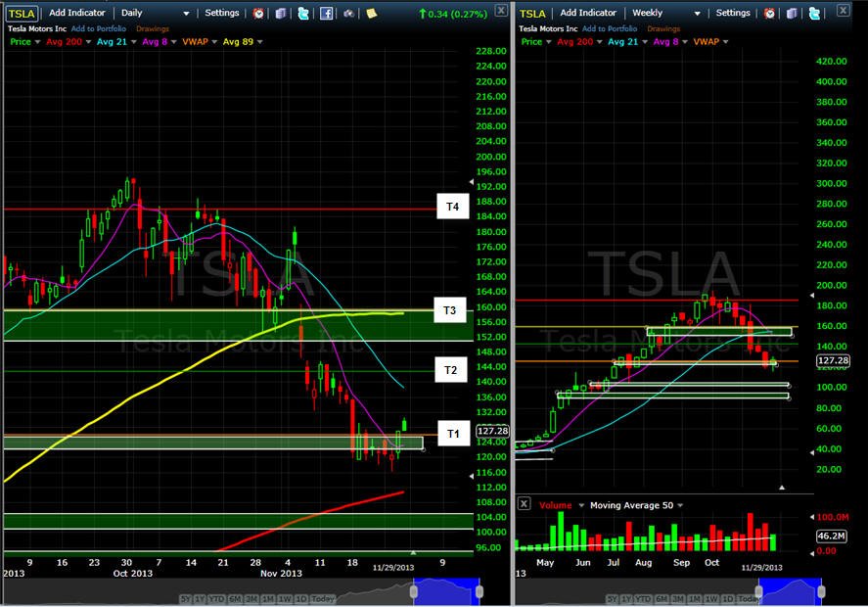Click the left handle of daily range slider
868x607 pixels.
(414, 591)
